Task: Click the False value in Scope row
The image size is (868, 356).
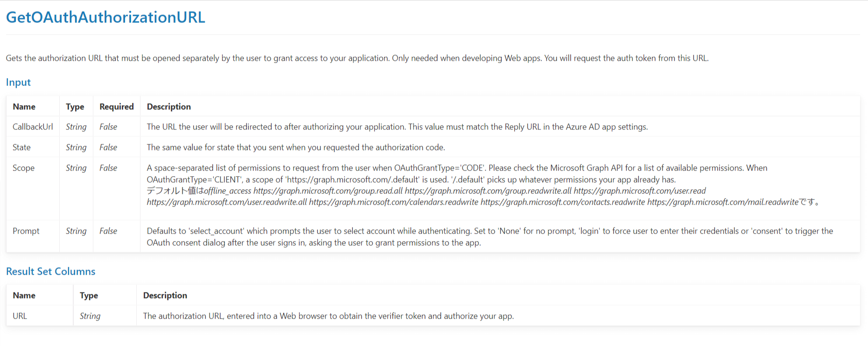Action: click(x=108, y=168)
